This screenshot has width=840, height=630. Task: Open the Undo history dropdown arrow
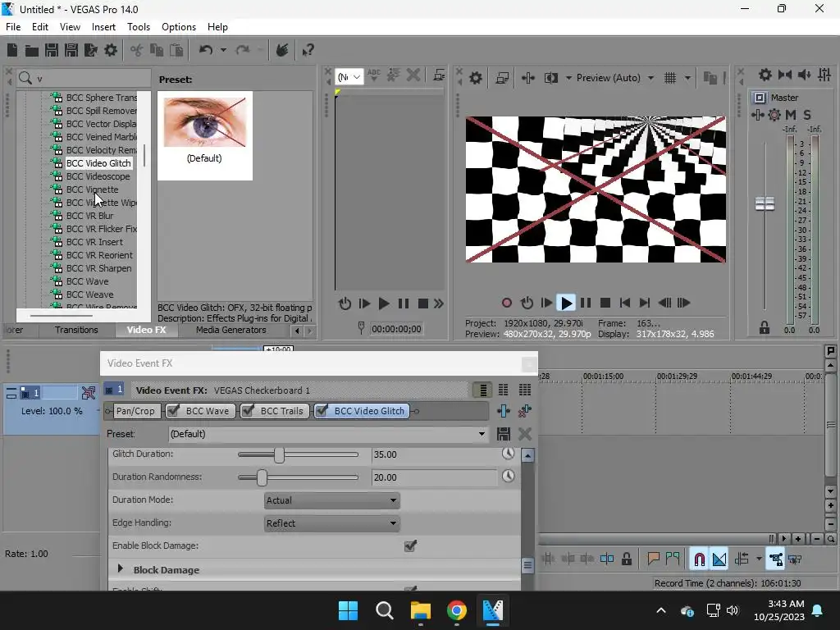coord(223,50)
